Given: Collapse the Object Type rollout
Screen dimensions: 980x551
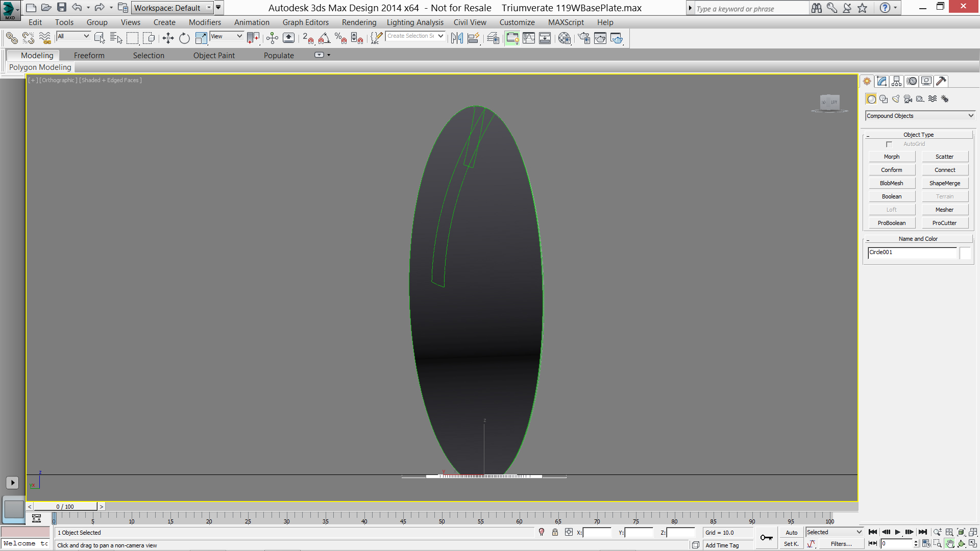Looking at the screenshot, I should 918,135.
